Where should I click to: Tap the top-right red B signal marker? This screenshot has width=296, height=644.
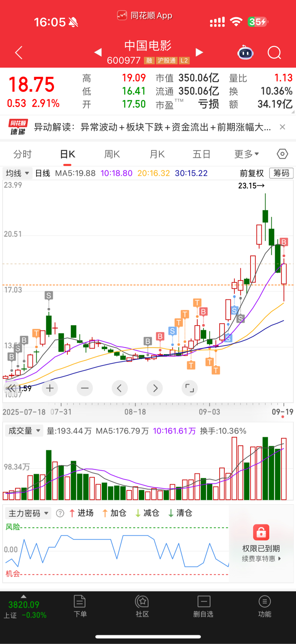pyautogui.click(x=284, y=242)
